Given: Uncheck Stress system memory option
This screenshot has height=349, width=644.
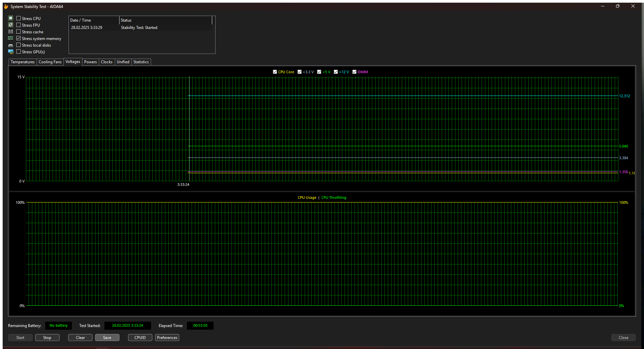Looking at the screenshot, I should pos(19,38).
